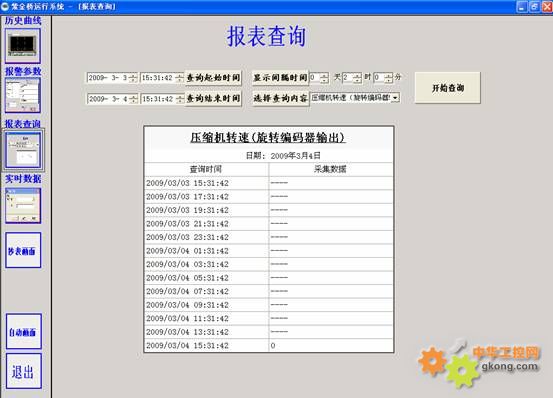Open the 实时数据 real-time data thumbnail
The image size is (553, 398).
pyautogui.click(x=23, y=206)
